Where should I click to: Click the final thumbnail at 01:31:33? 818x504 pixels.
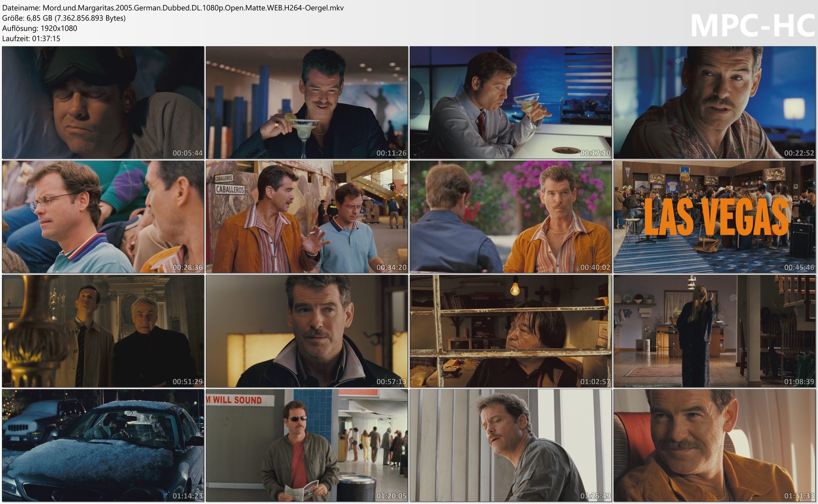pos(714,445)
